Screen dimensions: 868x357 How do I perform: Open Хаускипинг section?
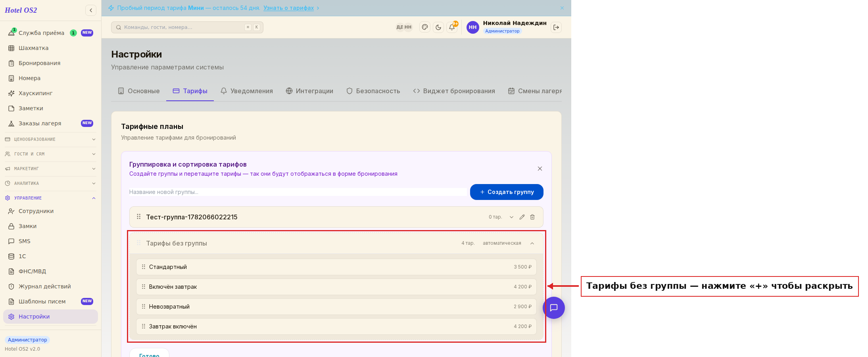50,93
